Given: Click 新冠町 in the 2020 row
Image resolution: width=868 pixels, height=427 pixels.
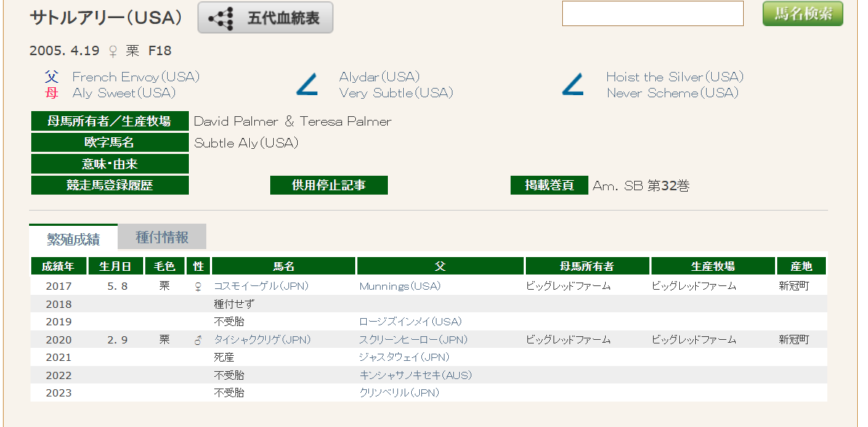Looking at the screenshot, I should click(x=794, y=340).
